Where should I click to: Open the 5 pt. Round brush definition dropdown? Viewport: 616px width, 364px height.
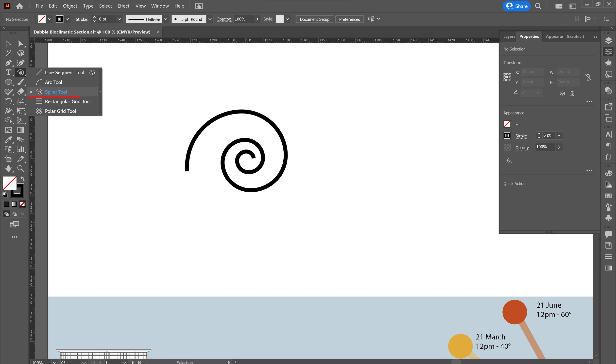pyautogui.click(x=210, y=19)
